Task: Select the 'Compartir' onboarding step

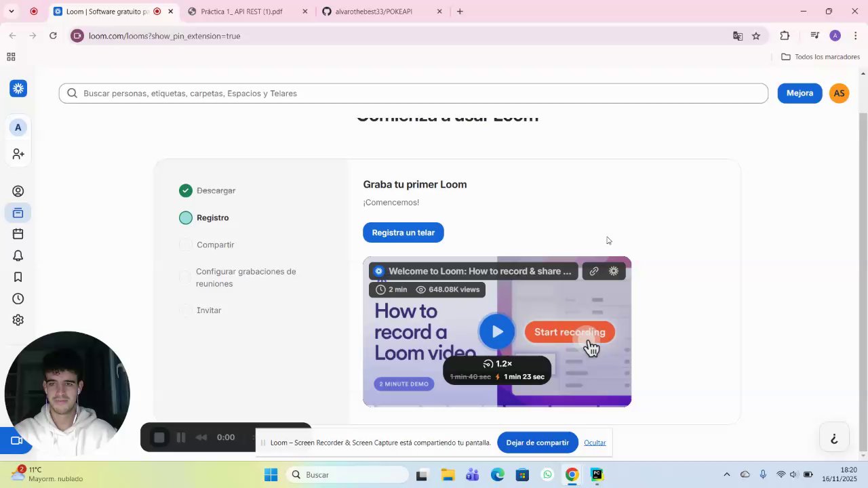Action: pyautogui.click(x=207, y=245)
